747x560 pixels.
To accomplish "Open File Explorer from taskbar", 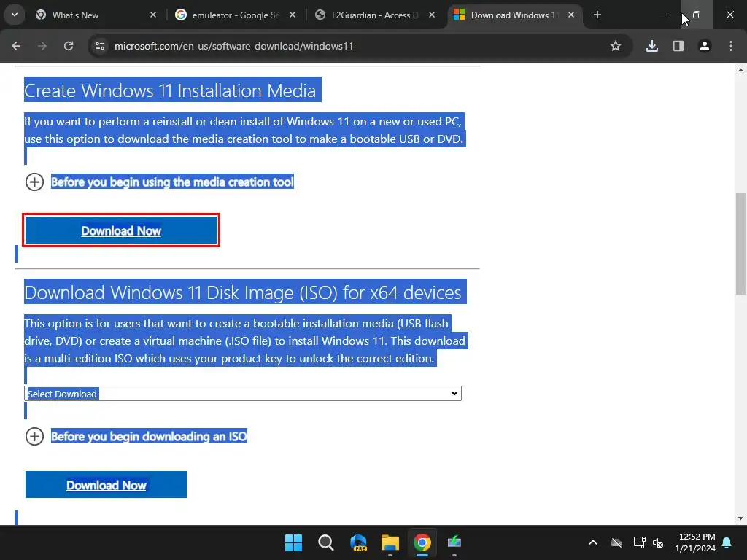I will coord(390,542).
